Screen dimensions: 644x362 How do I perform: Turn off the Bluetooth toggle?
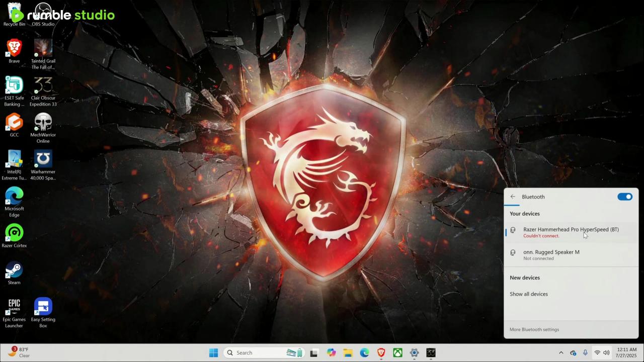625,197
